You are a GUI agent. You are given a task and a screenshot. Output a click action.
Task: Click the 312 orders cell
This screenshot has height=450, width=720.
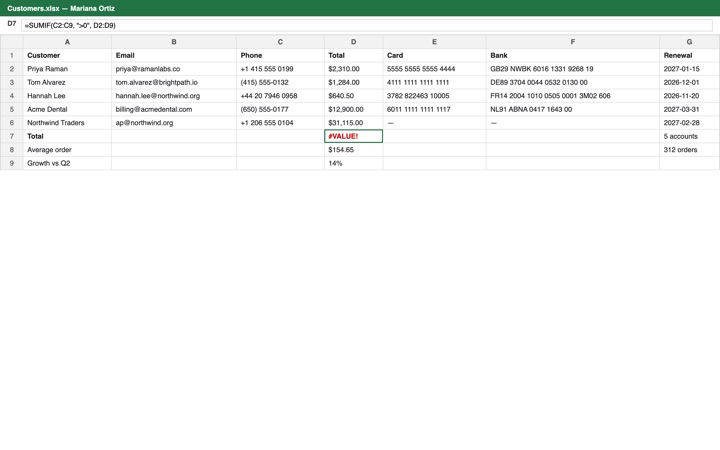tap(689, 150)
